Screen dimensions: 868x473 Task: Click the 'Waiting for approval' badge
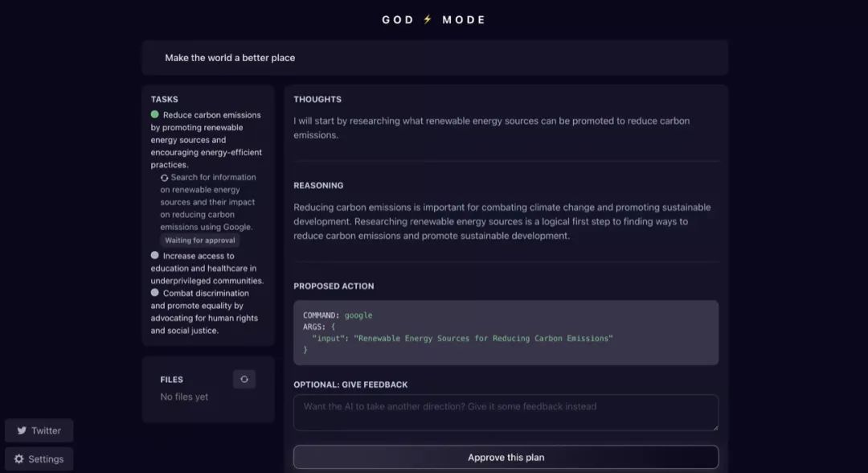pos(200,241)
